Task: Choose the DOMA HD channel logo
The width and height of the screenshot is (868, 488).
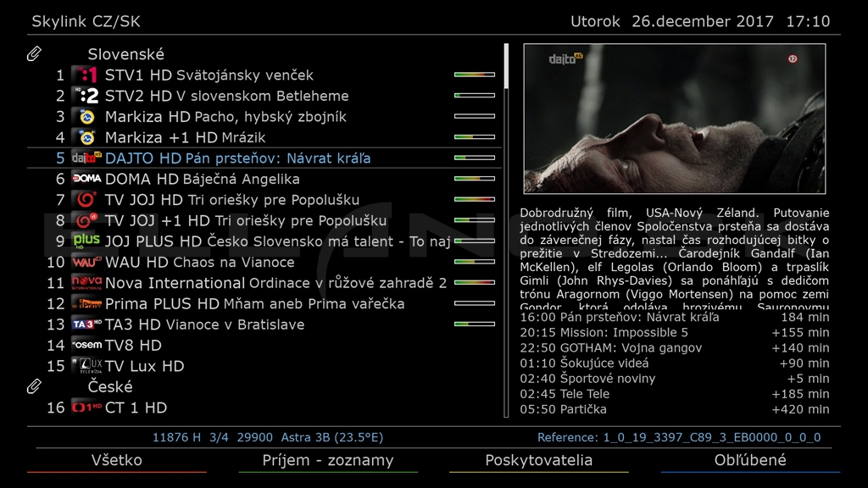Action: pyautogui.click(x=86, y=179)
